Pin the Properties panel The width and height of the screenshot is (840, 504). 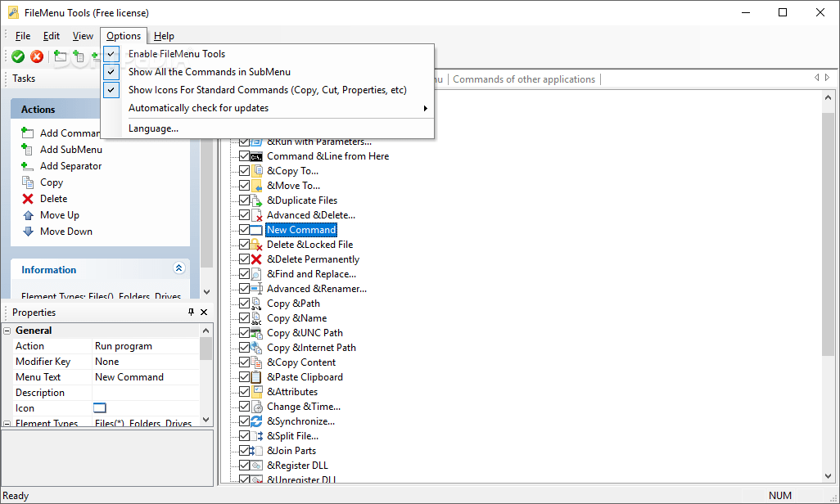point(190,312)
